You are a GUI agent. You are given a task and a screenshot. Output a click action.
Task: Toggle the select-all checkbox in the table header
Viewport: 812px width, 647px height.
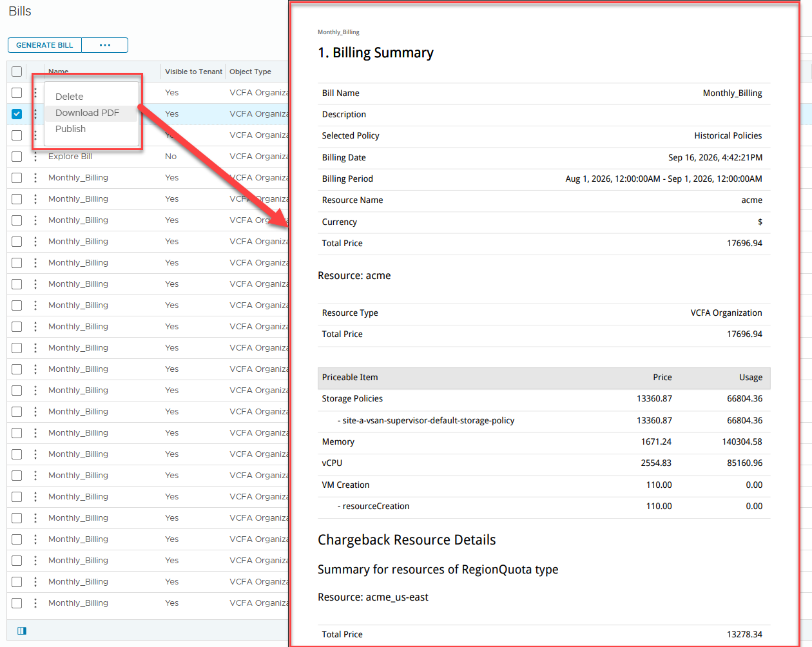pyautogui.click(x=17, y=72)
